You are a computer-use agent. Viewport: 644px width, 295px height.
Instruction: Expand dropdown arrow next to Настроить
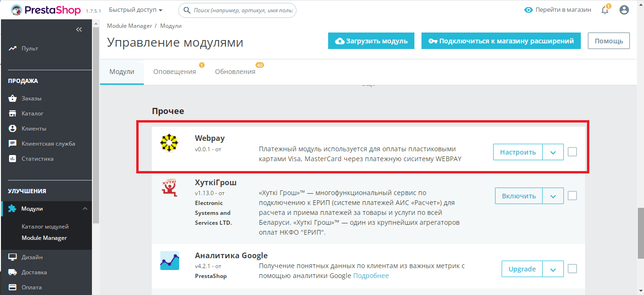point(553,152)
